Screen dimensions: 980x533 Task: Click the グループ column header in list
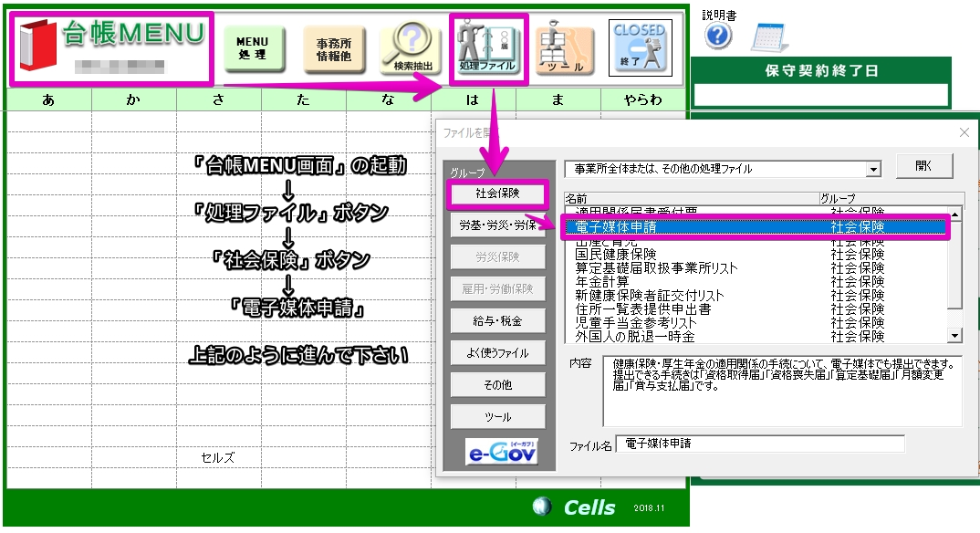pos(891,199)
